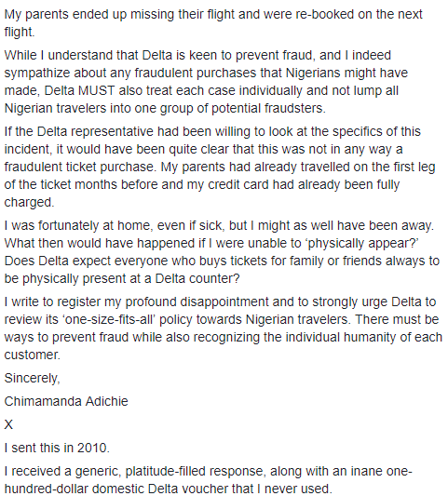The height and width of the screenshot is (496, 448).
Task: Click the sentence 'I sent this in 2010.'
Action: tap(57, 448)
